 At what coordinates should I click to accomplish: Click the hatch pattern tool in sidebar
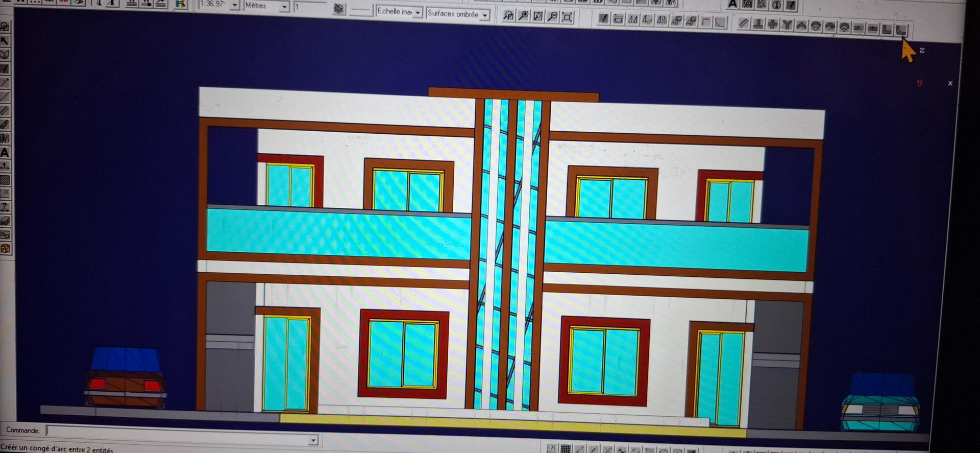(5, 180)
